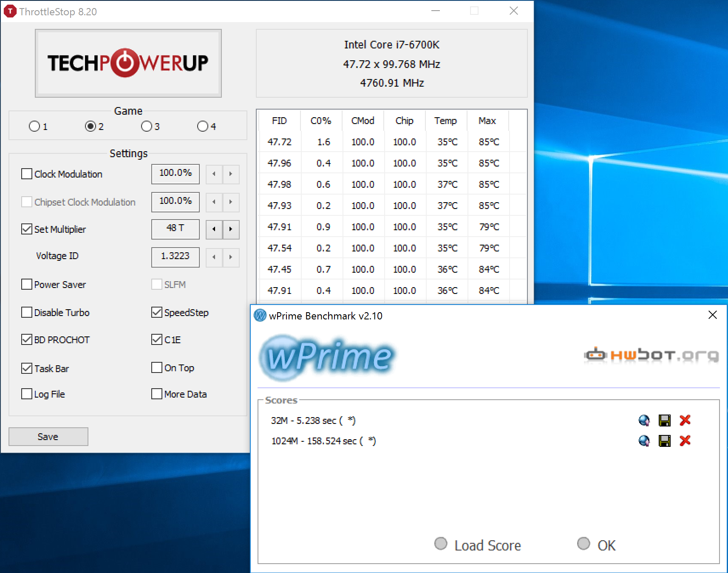Enable the Power Saver checkbox
This screenshot has height=573, width=728.
tap(27, 284)
